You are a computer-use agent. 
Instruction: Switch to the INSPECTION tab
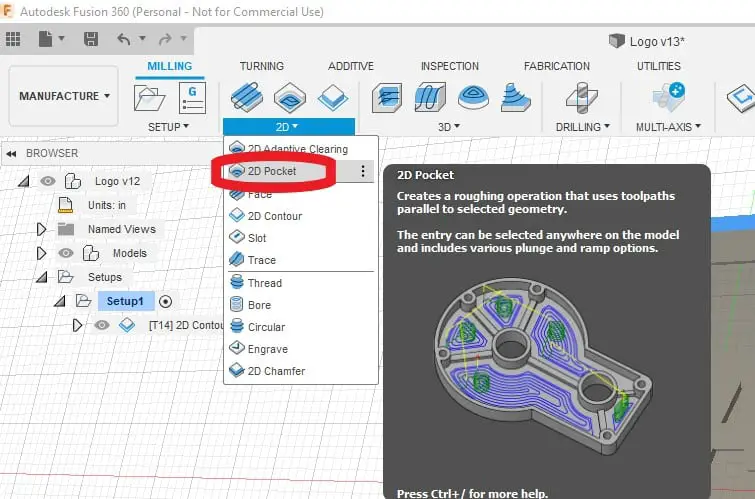450,66
